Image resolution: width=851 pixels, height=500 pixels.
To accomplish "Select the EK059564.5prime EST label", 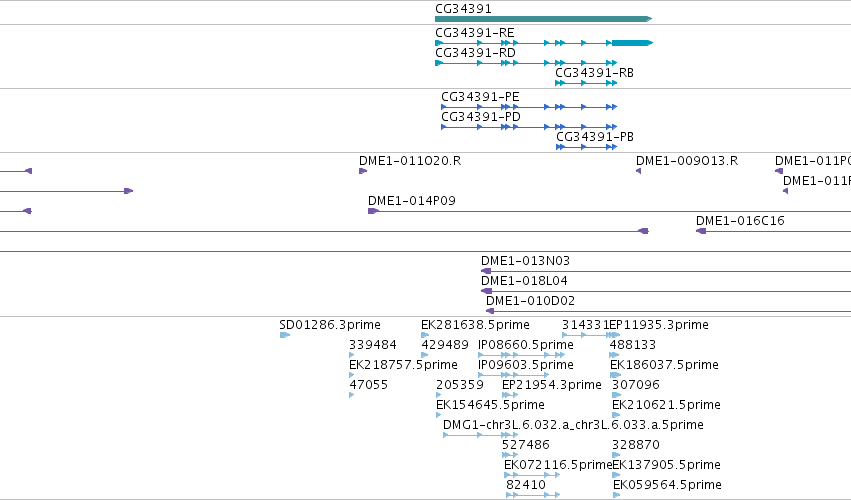I will click(x=668, y=485).
